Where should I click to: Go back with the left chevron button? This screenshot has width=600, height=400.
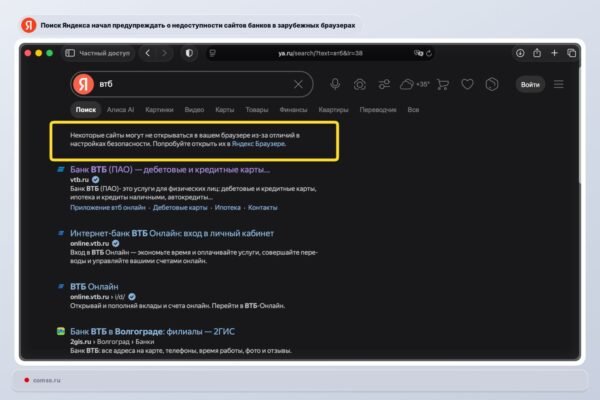tap(148, 53)
